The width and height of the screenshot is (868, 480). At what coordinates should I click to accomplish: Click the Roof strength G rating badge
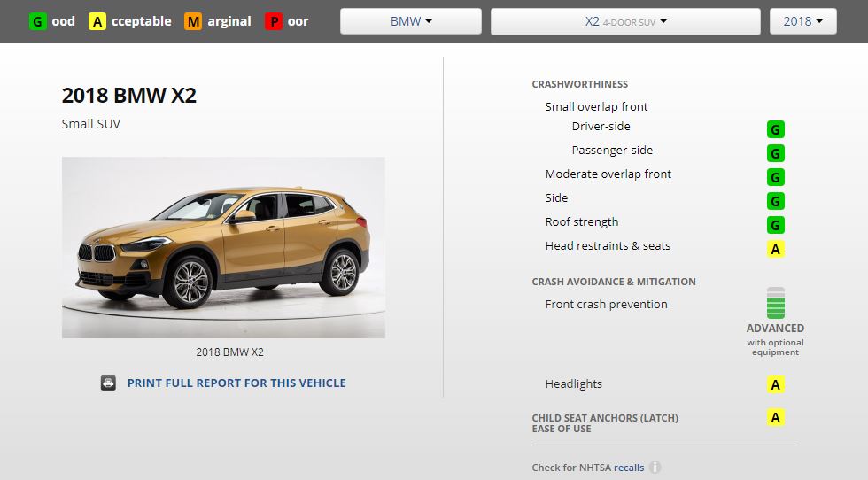click(776, 225)
